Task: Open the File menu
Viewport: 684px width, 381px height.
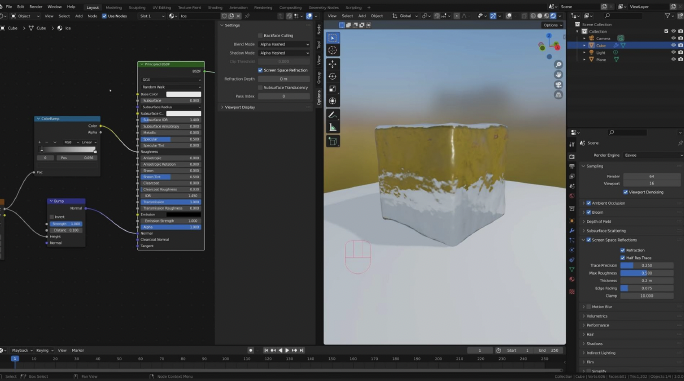Action: click(x=9, y=7)
